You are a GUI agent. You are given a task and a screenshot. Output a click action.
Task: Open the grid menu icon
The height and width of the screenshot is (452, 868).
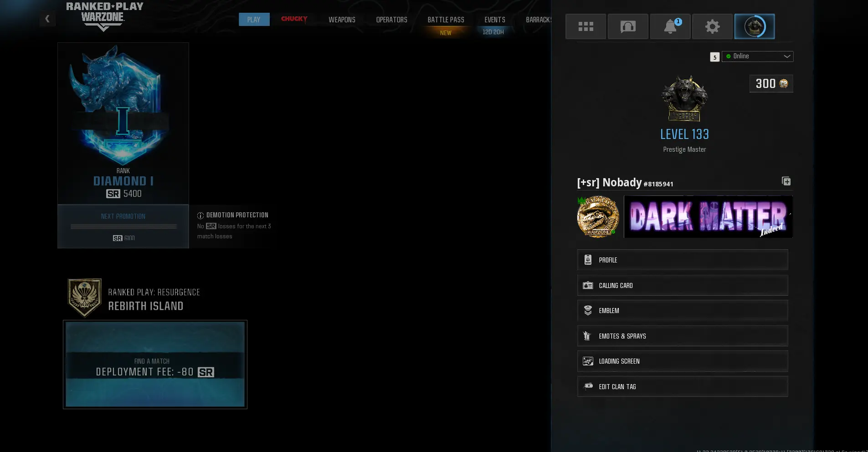(586, 26)
